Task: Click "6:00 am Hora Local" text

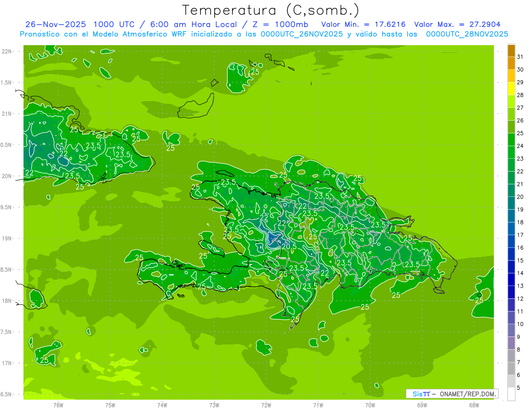Action: coord(195,24)
